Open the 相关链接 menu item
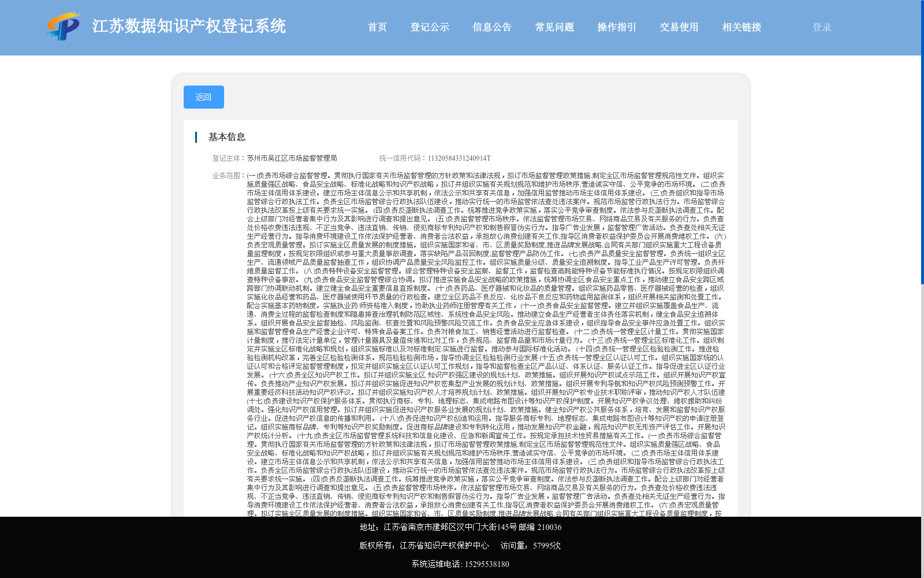This screenshot has height=578, width=924. pyautogui.click(x=742, y=27)
